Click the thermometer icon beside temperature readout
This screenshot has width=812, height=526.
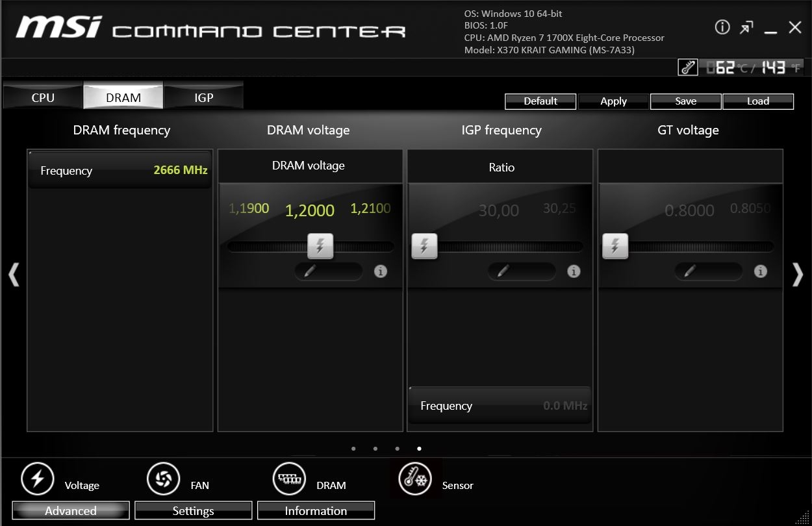click(687, 68)
